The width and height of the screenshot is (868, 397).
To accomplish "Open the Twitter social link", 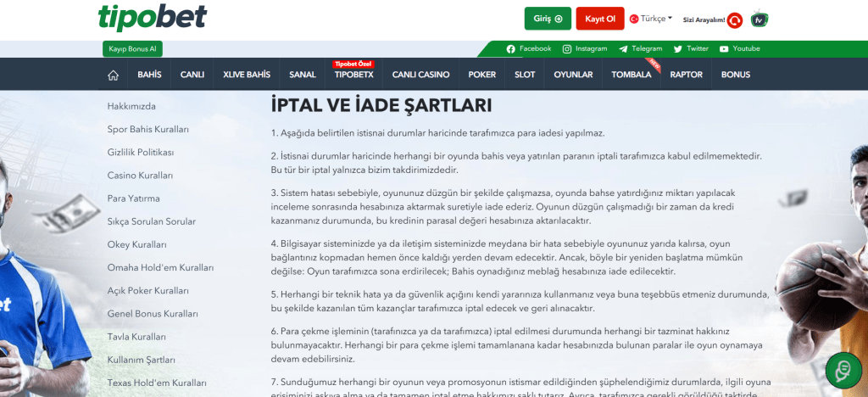I will click(692, 49).
